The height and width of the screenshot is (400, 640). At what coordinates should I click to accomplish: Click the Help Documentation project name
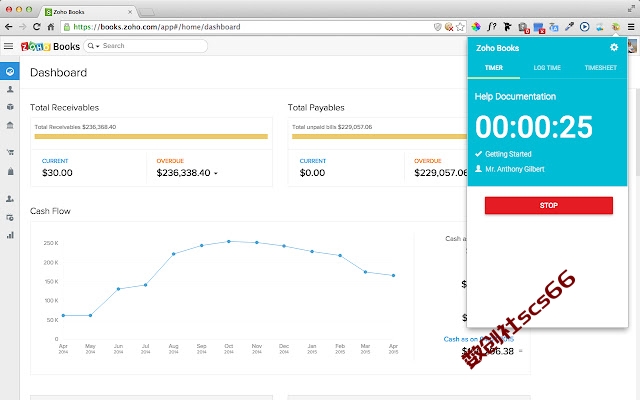(515, 97)
